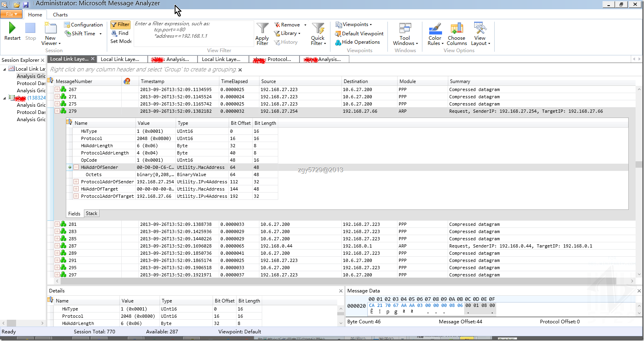Close the active Local Link Layer tab
Image resolution: width=644 pixels, height=341 pixels.
tap(93, 59)
